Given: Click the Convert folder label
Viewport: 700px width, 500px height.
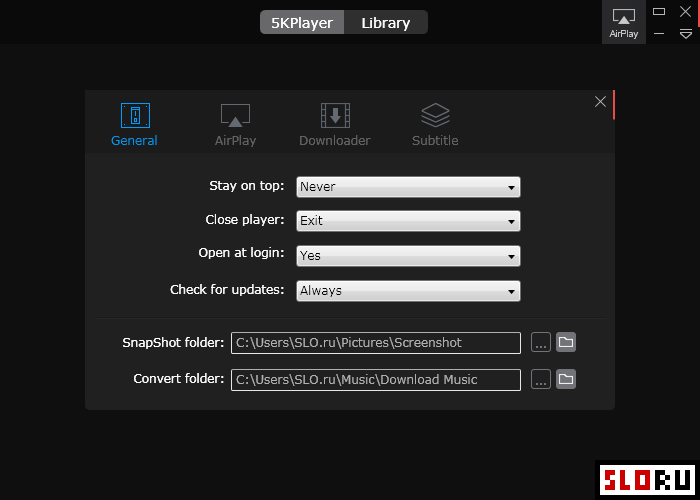Looking at the screenshot, I should coord(179,379).
